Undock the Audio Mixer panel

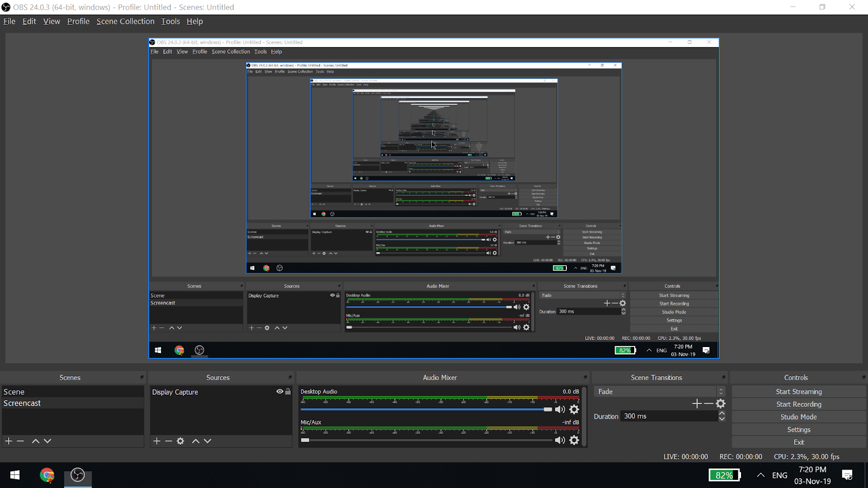(x=585, y=377)
